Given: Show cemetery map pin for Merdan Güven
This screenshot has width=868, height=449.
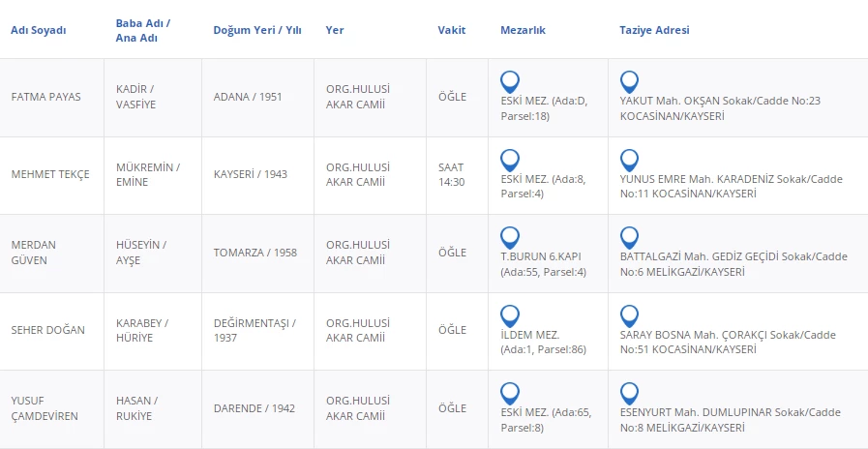Looking at the screenshot, I should [510, 237].
